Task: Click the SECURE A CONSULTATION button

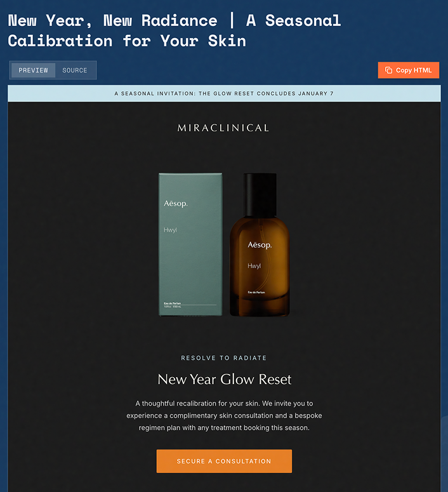Action: tap(224, 461)
